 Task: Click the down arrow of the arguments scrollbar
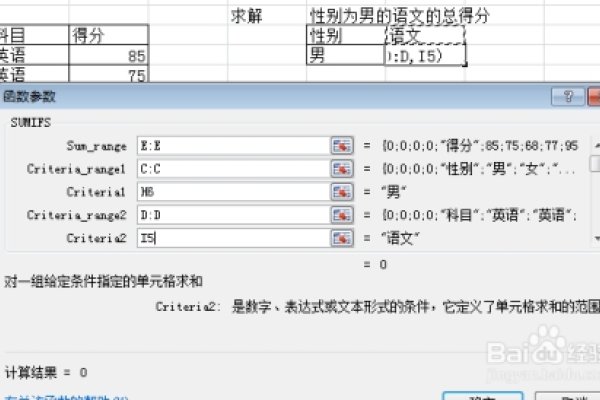click(596, 238)
